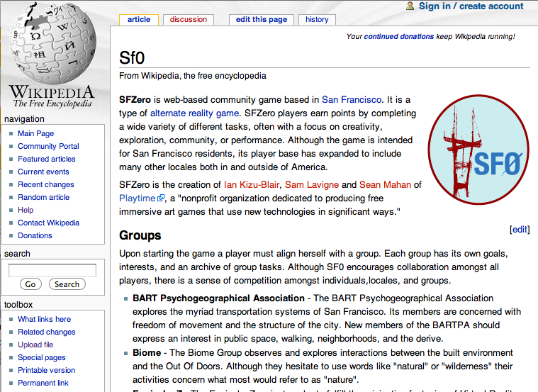Open the Donations navigation link
This screenshot has height=392, width=538.
[x=35, y=235]
